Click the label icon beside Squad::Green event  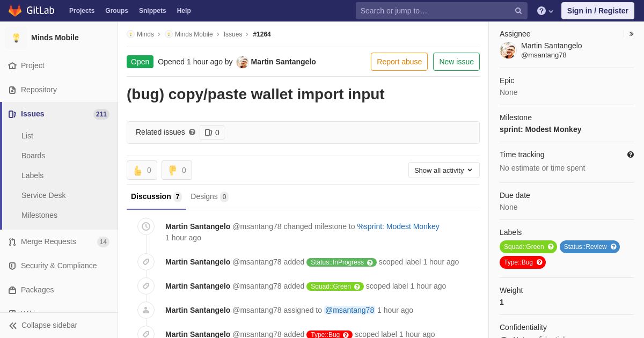click(146, 286)
